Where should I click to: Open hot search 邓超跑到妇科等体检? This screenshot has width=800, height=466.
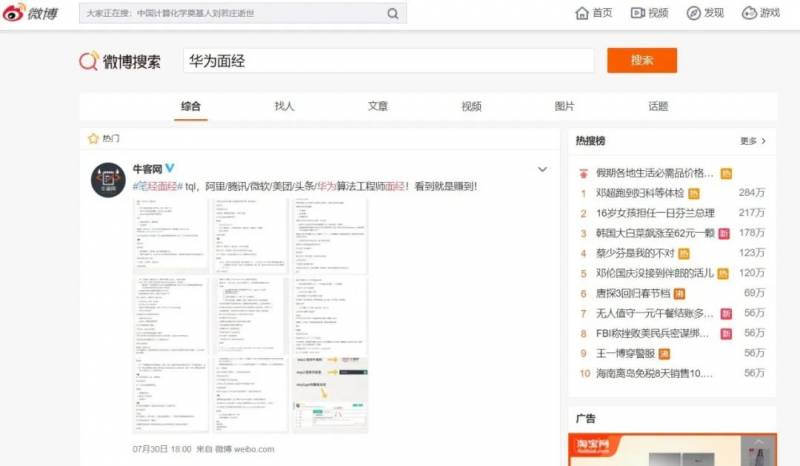[640, 193]
